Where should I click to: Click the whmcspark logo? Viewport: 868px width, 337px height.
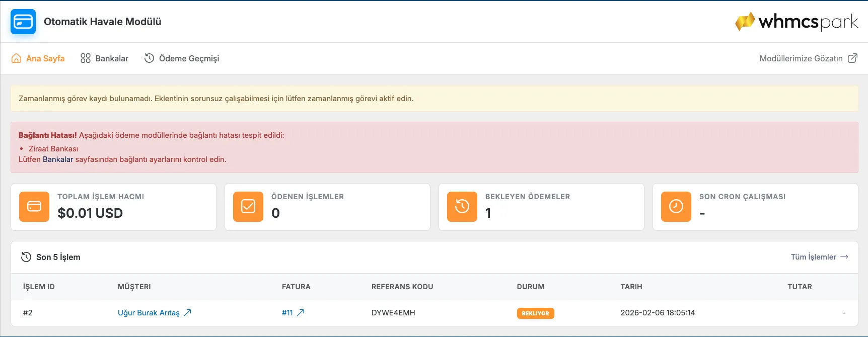pos(797,22)
